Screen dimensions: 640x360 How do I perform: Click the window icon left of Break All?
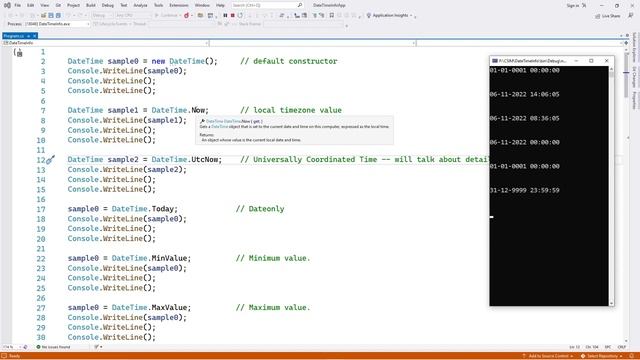tap(211, 16)
